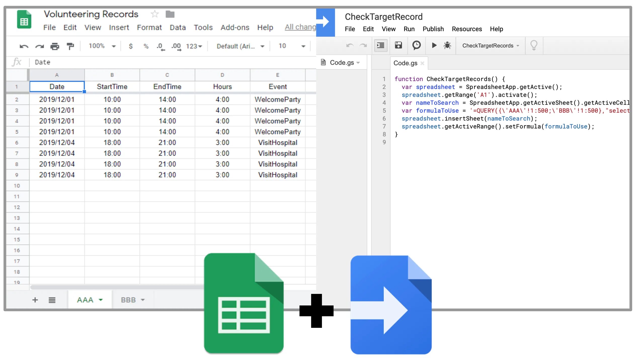Viewport: 644px width, 358px height.
Task: Expand the CheckTargetRecords function dropdown
Action: pos(491,46)
